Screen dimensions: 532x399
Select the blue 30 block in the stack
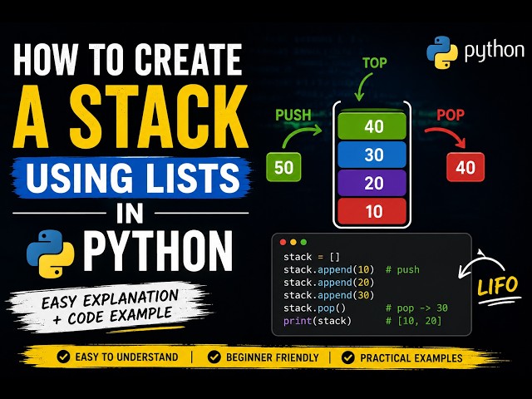point(372,155)
